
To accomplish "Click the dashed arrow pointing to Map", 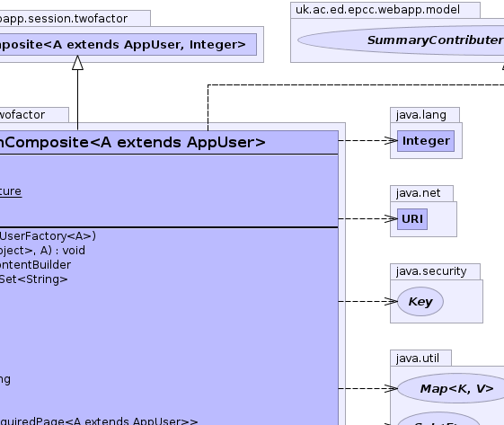I will tap(367, 388).
